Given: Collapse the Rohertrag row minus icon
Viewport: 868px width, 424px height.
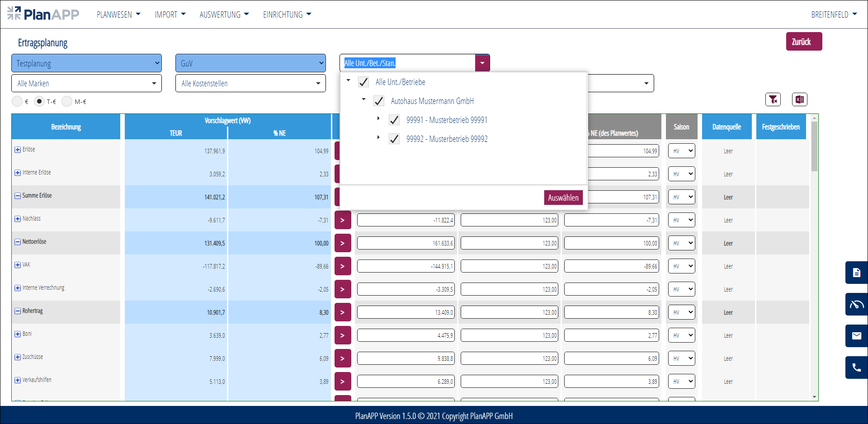Looking at the screenshot, I should coord(18,311).
